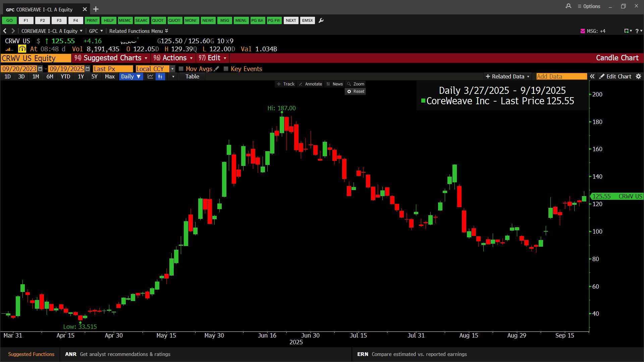Click the chart settings gear icon

[638, 76]
